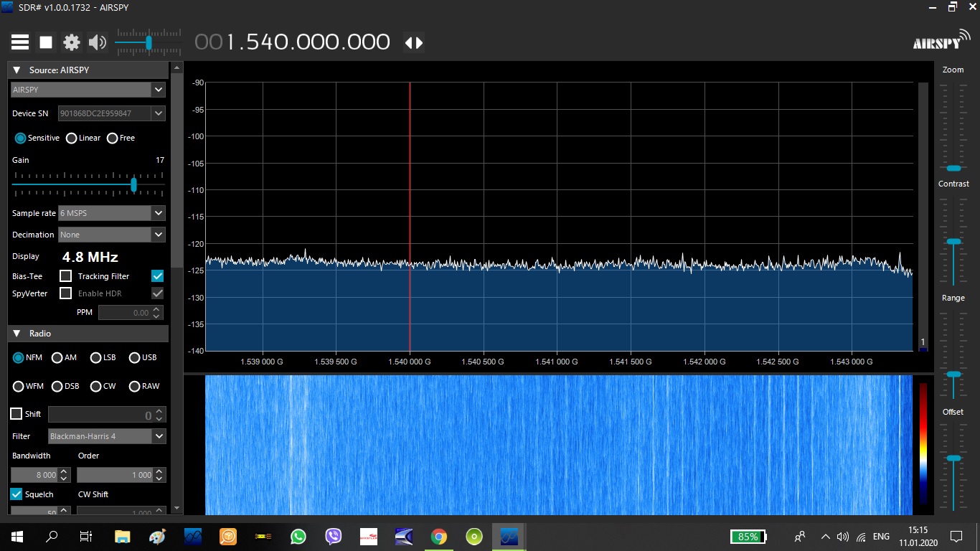Enable the Shift checkbox
This screenshot has width=980, height=551.
[x=16, y=414]
